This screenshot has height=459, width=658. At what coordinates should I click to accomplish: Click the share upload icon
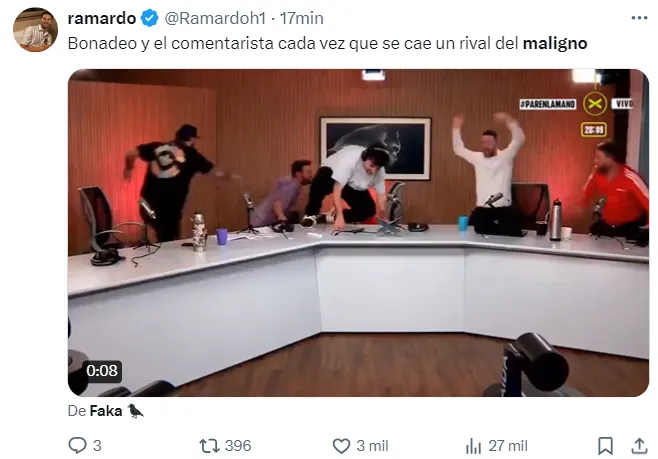(x=639, y=446)
